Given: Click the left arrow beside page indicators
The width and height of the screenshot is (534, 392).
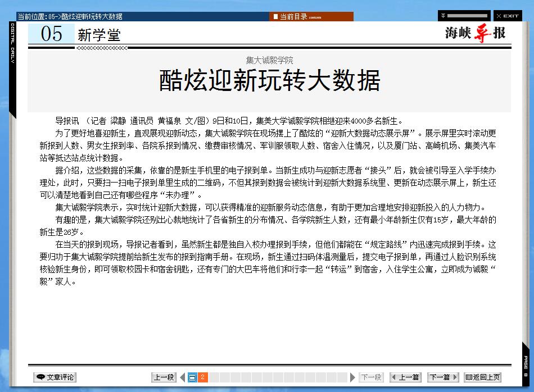Looking at the screenshot, I should [x=182, y=377].
